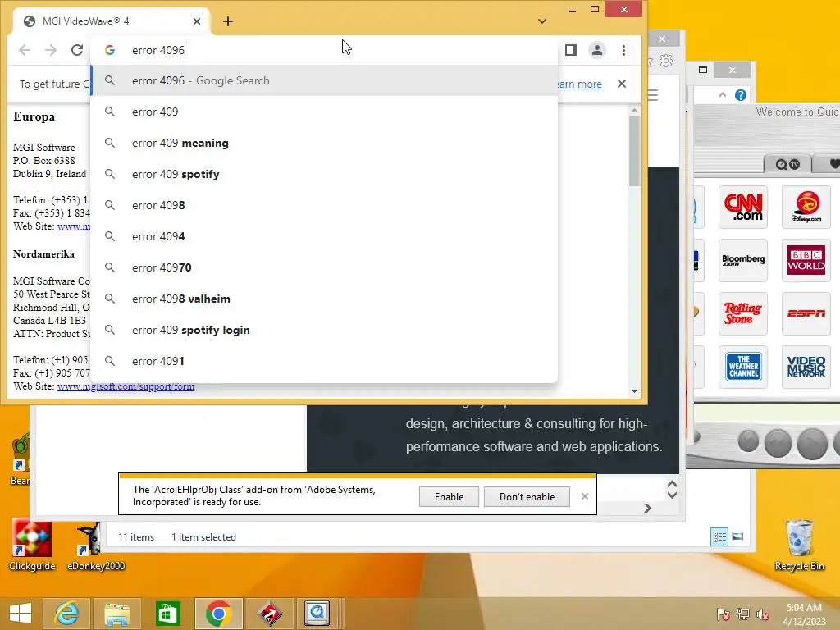Close the add-on notification bar

[584, 496]
